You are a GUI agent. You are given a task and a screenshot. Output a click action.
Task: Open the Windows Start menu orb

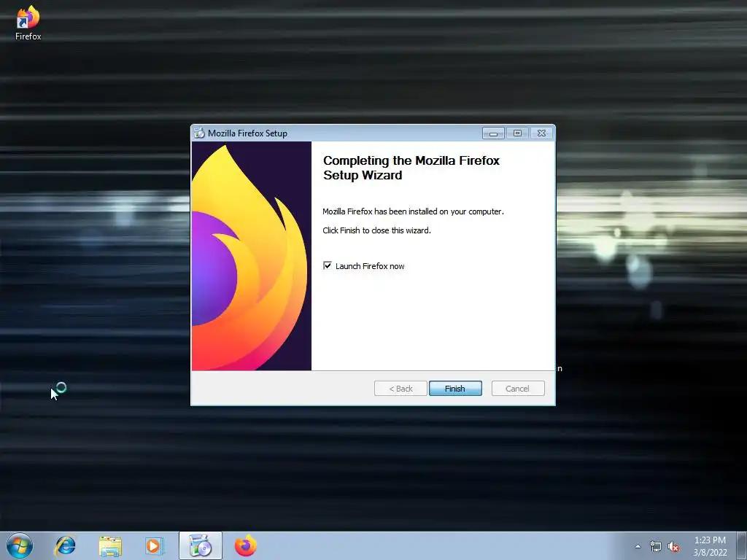[20, 545]
